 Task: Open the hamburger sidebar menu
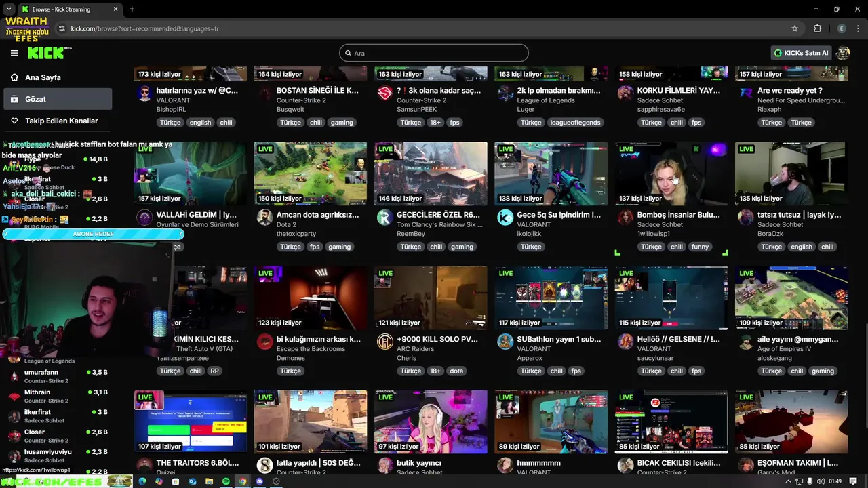tap(14, 53)
